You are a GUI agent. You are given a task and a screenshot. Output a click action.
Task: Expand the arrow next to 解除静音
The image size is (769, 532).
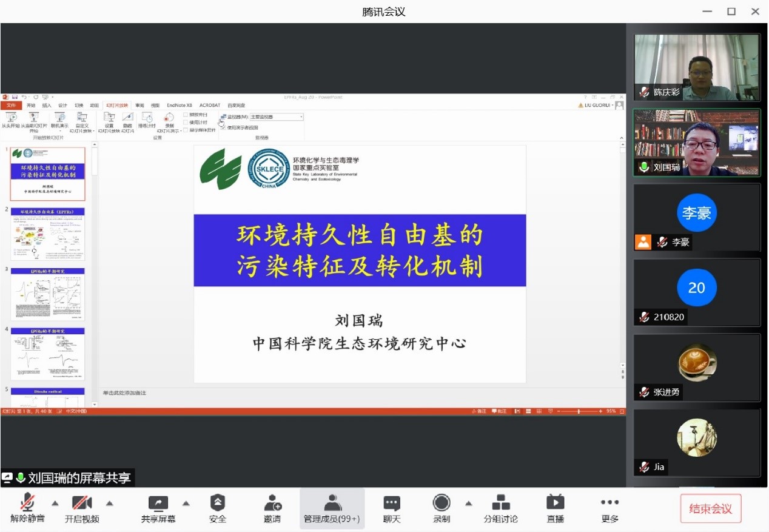point(55,503)
